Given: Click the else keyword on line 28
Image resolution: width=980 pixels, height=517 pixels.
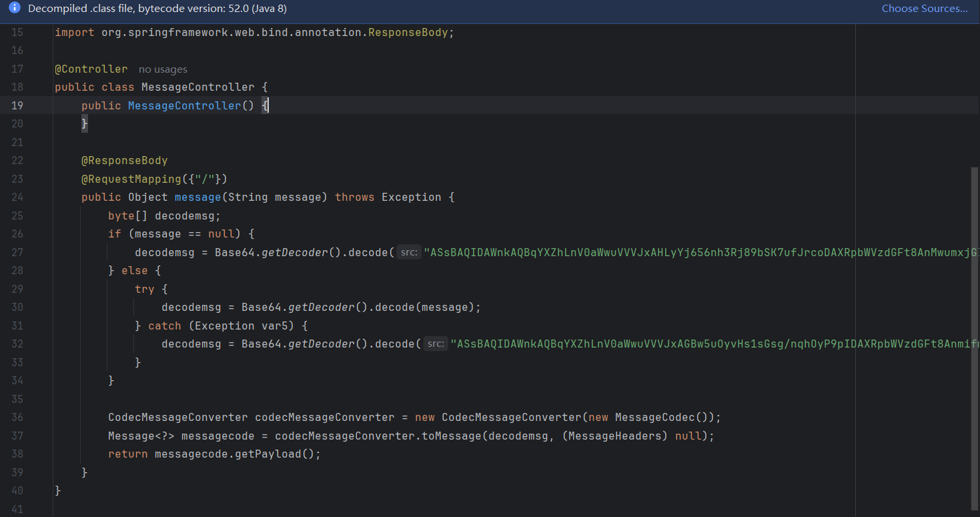Looking at the screenshot, I should click(134, 270).
